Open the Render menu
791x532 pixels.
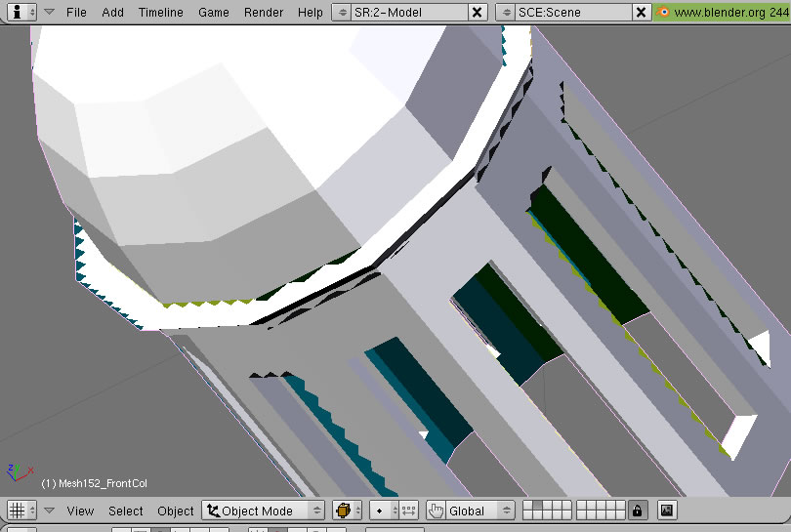coord(264,13)
